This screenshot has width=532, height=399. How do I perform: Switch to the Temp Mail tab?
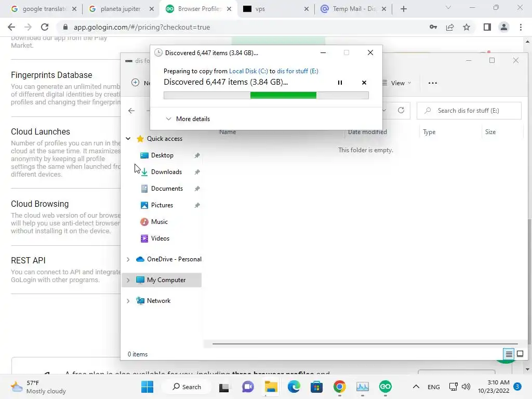354,9
